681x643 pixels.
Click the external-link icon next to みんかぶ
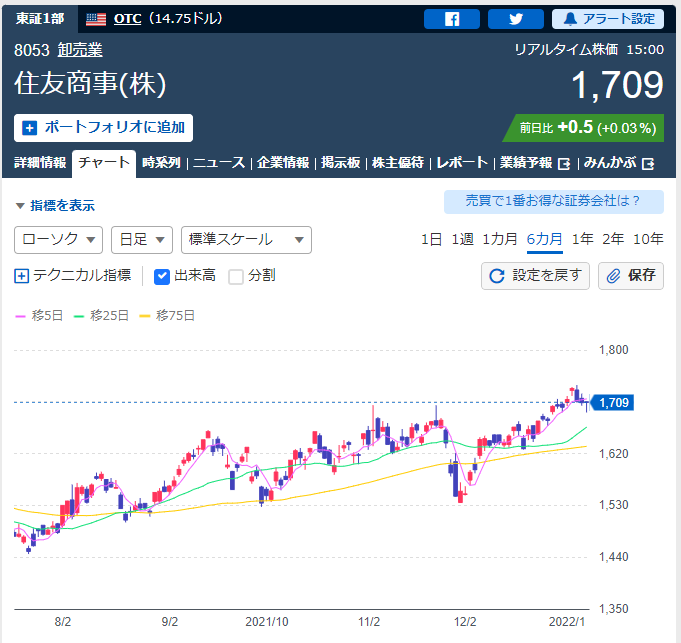tap(648, 164)
